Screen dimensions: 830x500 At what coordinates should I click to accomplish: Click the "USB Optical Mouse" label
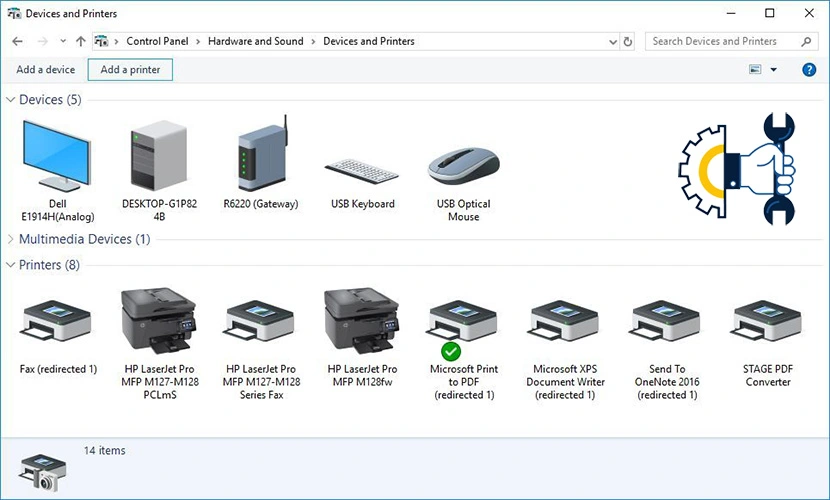pos(464,210)
